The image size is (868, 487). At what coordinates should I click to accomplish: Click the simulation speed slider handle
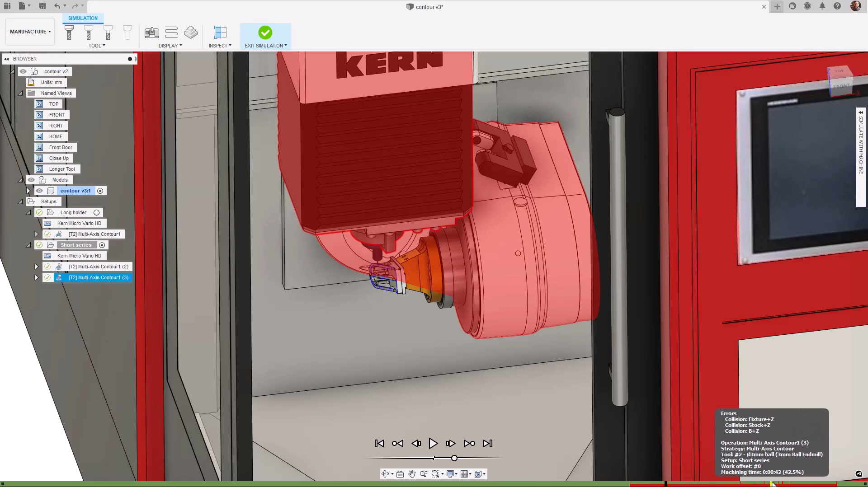[x=454, y=458]
